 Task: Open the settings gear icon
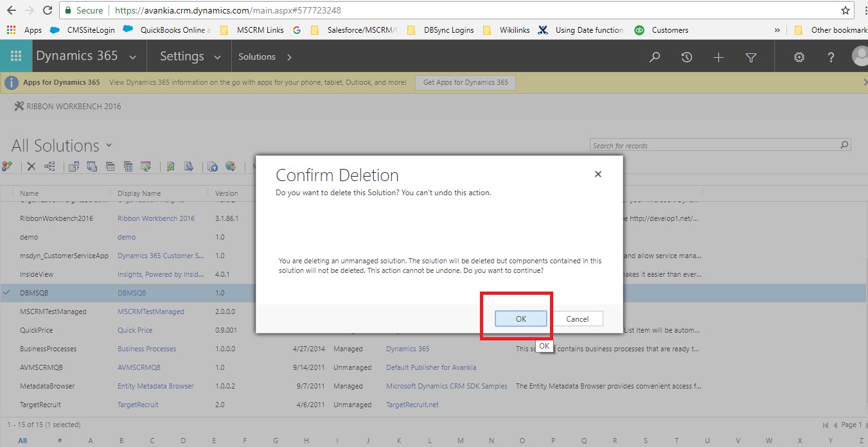(x=799, y=57)
